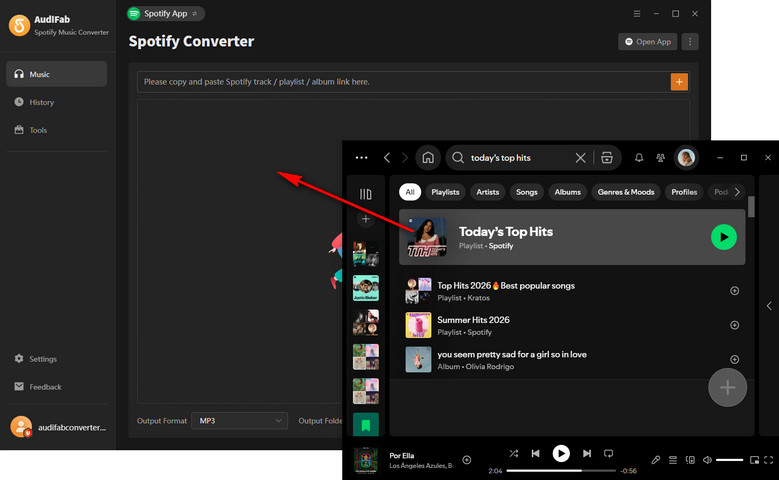779x480 pixels.
Task: Add Top Hits 2026 to library
Action: click(x=734, y=291)
